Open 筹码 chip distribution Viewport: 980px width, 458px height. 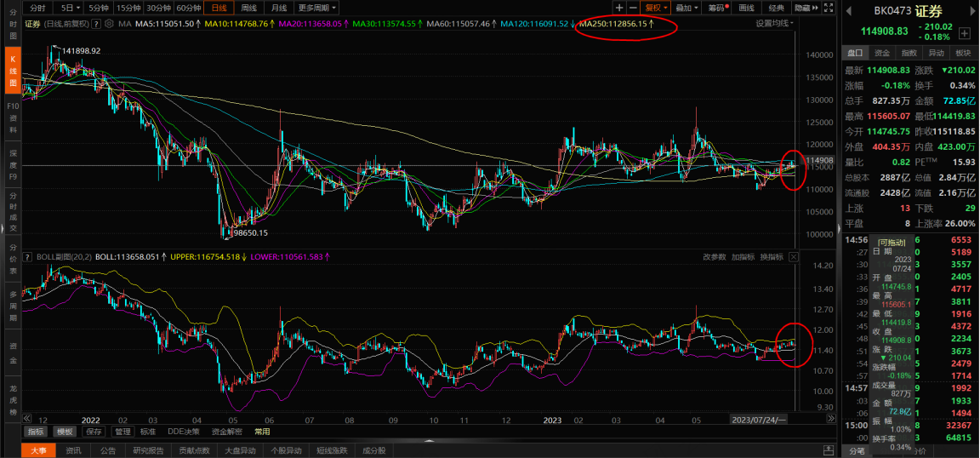pyautogui.click(x=716, y=9)
